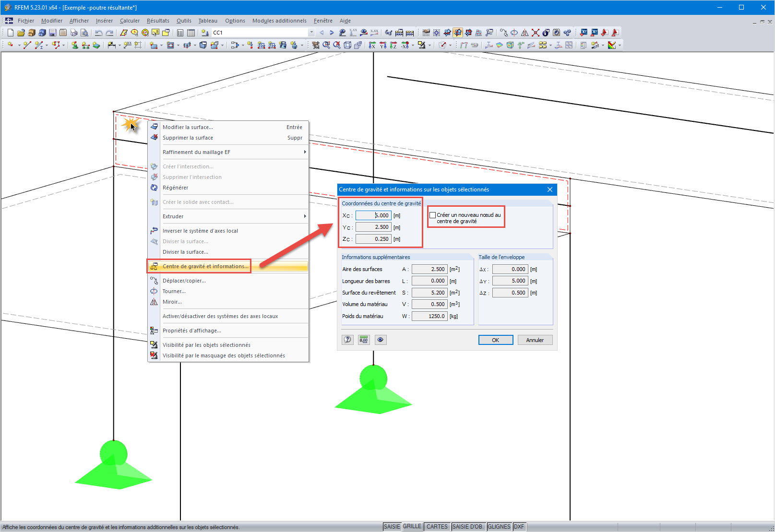The width and height of the screenshot is (775, 532).
Task: Open the Résultats menu
Action: (x=158, y=21)
